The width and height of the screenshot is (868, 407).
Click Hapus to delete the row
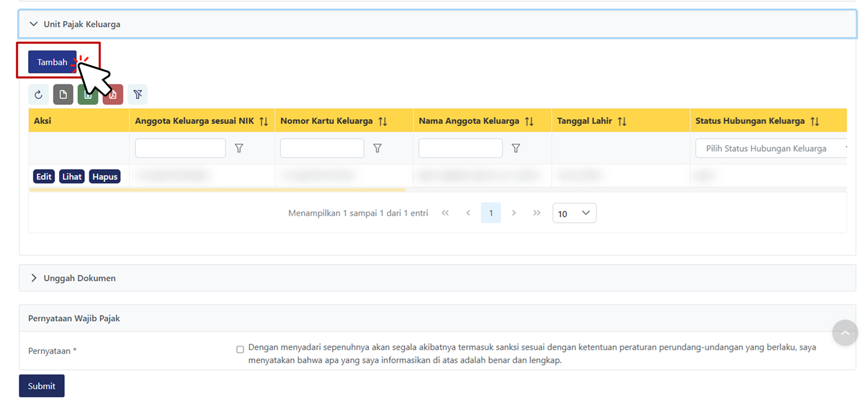click(105, 177)
